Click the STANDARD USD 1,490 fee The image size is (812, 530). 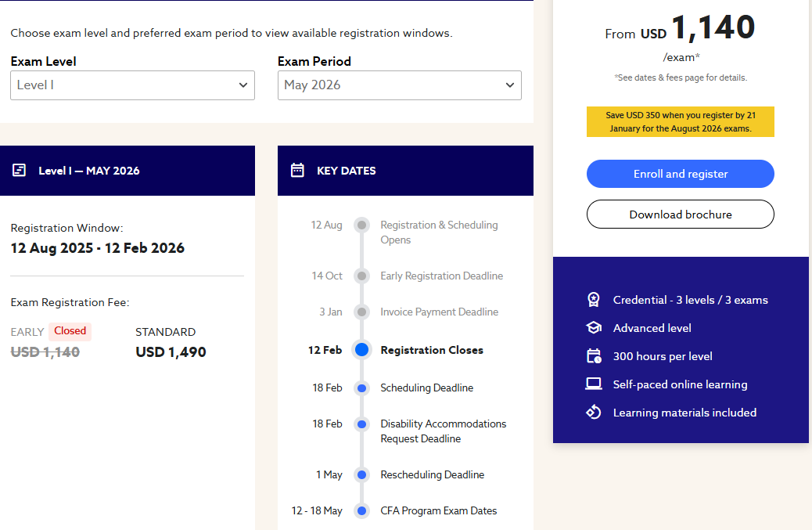point(171,352)
